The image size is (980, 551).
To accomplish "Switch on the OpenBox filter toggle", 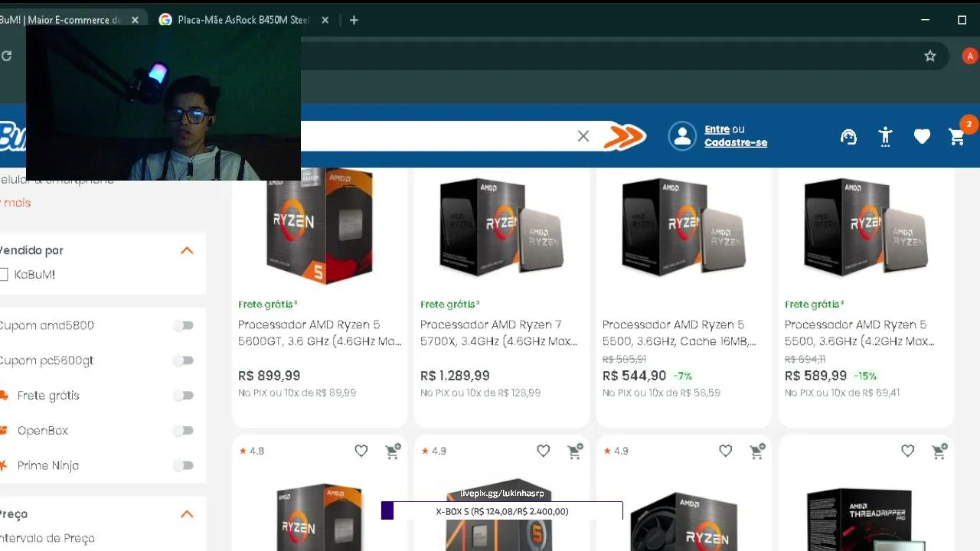I will [183, 431].
